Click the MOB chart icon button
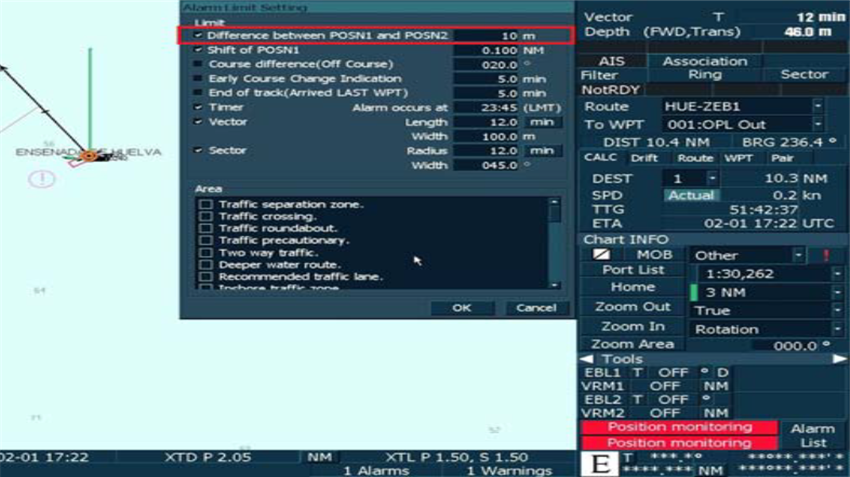Image resolution: width=850 pixels, height=477 pixels. pyautogui.click(x=600, y=255)
